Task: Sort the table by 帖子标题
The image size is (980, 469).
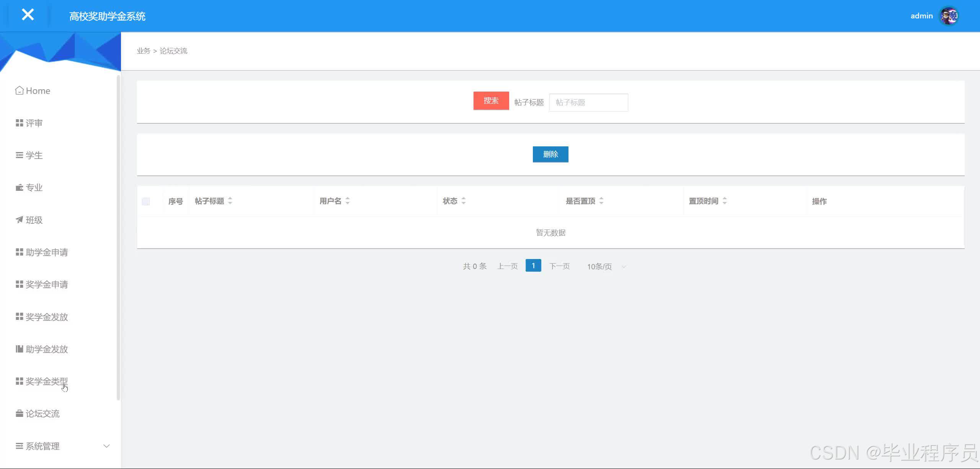Action: click(x=230, y=201)
